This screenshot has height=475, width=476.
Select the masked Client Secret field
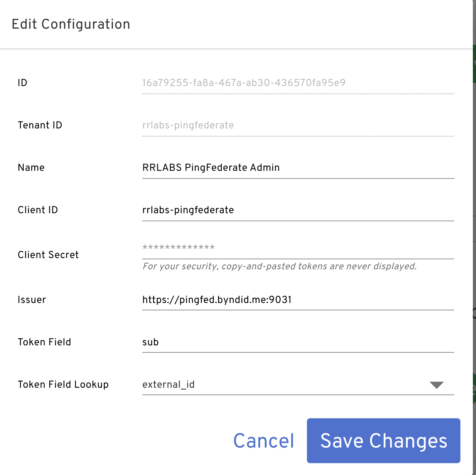point(298,248)
